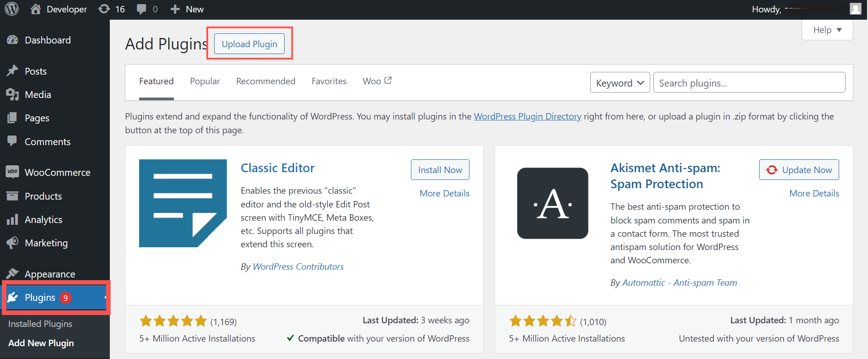This screenshot has width=868, height=359.
Task: Open the Keyword search type dropdown
Action: coord(620,82)
